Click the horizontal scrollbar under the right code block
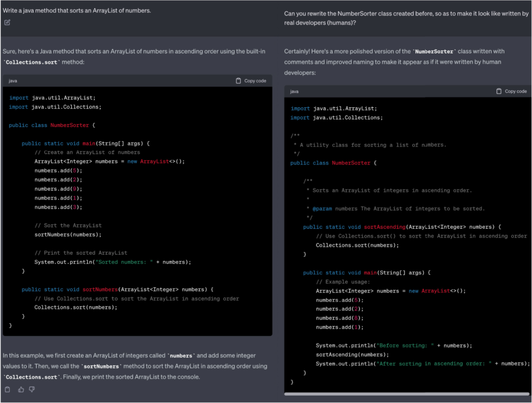 407,394
